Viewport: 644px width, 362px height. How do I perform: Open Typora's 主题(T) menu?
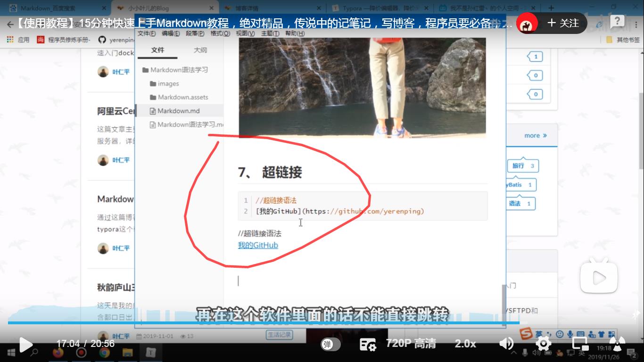[270, 33]
